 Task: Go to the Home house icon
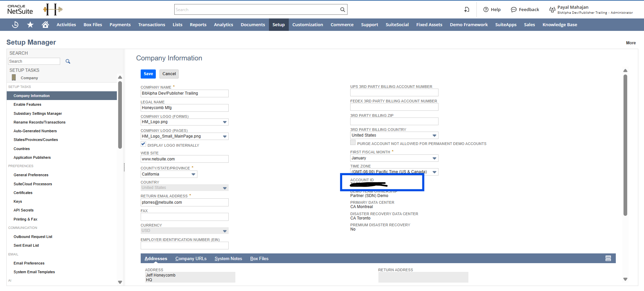(x=45, y=25)
